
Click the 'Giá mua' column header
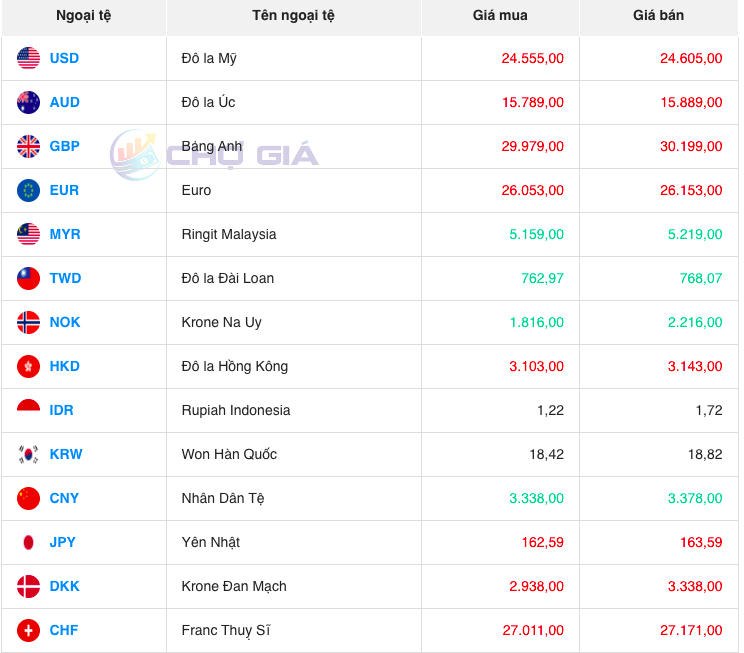tap(500, 16)
